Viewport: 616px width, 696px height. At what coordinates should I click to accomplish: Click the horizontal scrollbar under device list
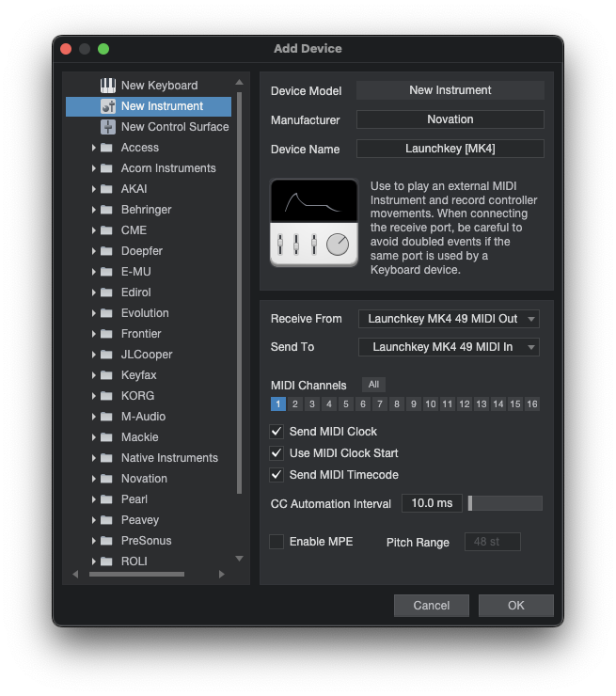tap(136, 575)
